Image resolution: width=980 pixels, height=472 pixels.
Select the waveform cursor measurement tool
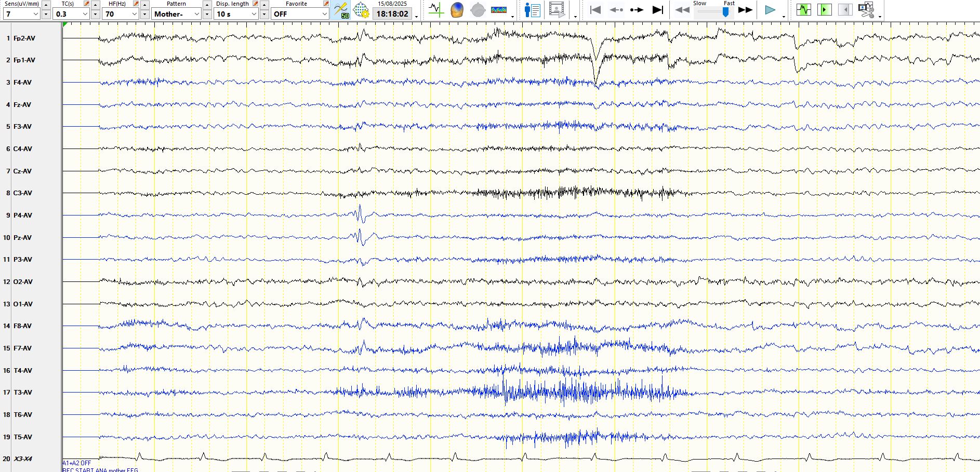(x=436, y=10)
